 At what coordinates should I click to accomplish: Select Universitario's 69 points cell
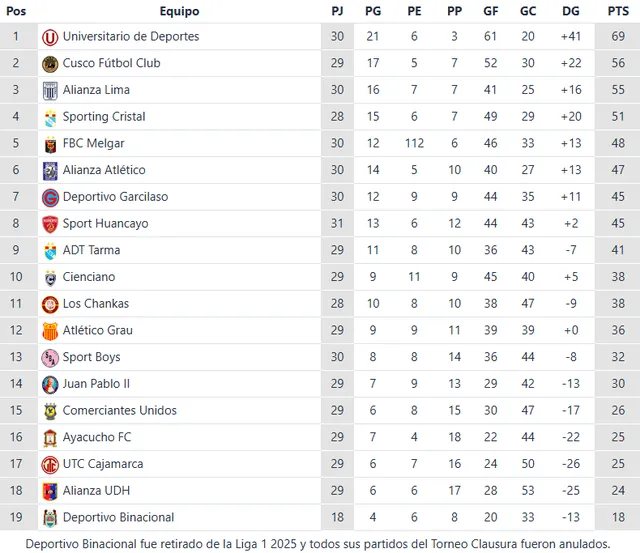618,37
